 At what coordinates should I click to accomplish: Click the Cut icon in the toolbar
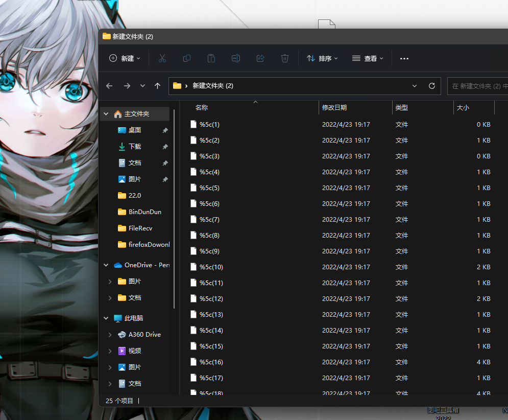162,58
